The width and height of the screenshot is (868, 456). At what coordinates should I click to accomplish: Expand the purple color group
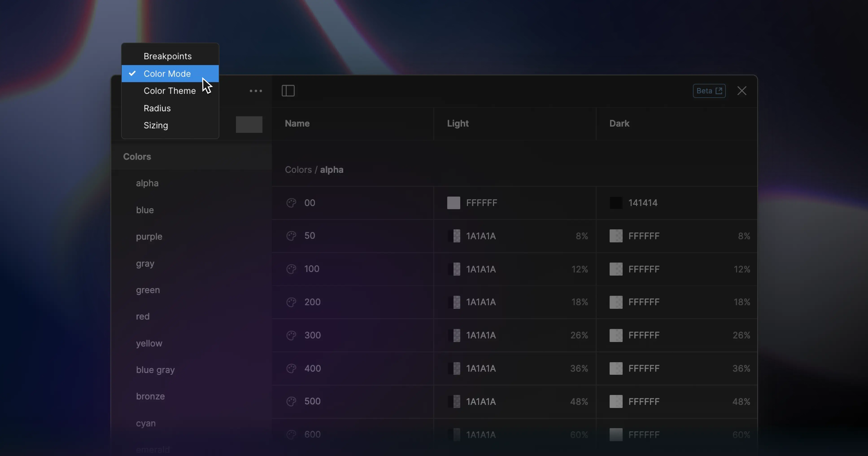pos(149,236)
